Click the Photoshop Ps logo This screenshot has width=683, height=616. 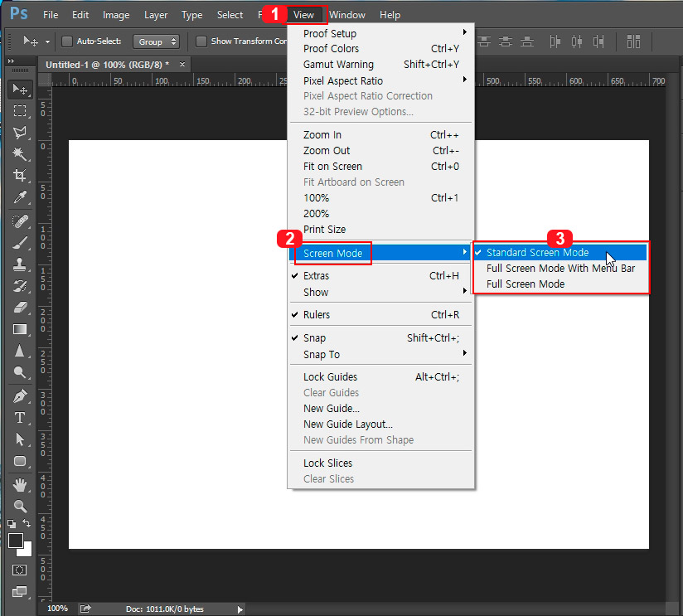pyautogui.click(x=19, y=13)
